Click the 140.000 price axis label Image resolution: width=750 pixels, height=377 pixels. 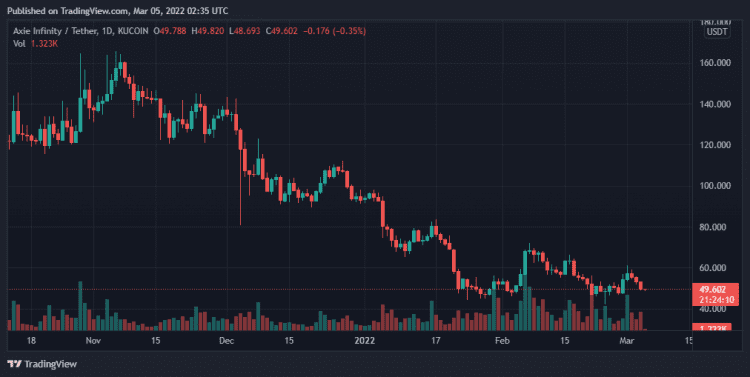716,104
